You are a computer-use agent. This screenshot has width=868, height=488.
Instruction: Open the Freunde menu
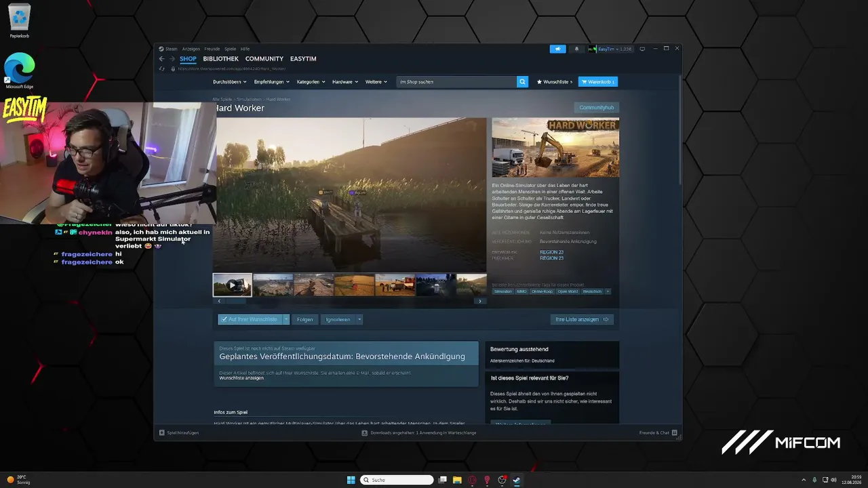212,49
